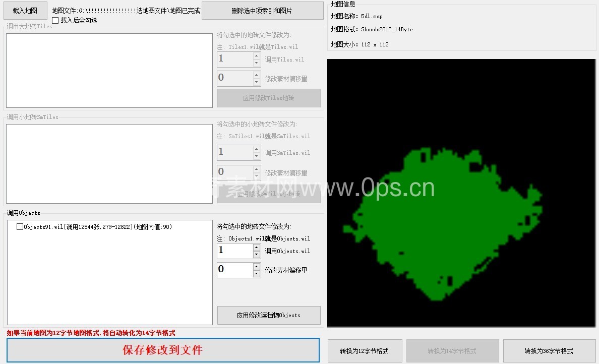This screenshot has height=364, width=599.
Task: Increase the 调用Objects.wil spinner value
Action: (257, 248)
